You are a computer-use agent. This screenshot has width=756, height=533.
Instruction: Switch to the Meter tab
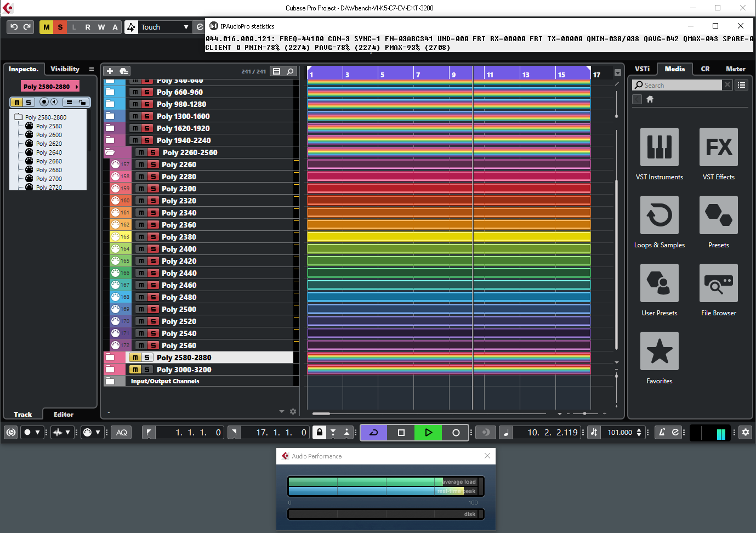735,69
